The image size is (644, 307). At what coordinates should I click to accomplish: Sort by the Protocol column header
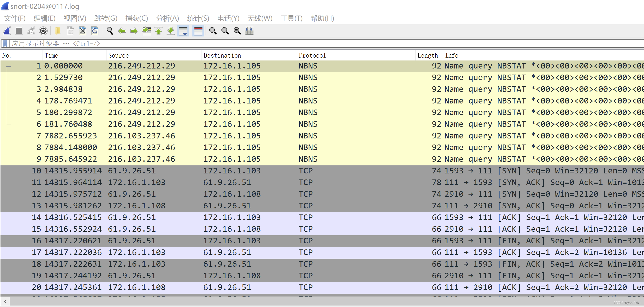(356, 55)
